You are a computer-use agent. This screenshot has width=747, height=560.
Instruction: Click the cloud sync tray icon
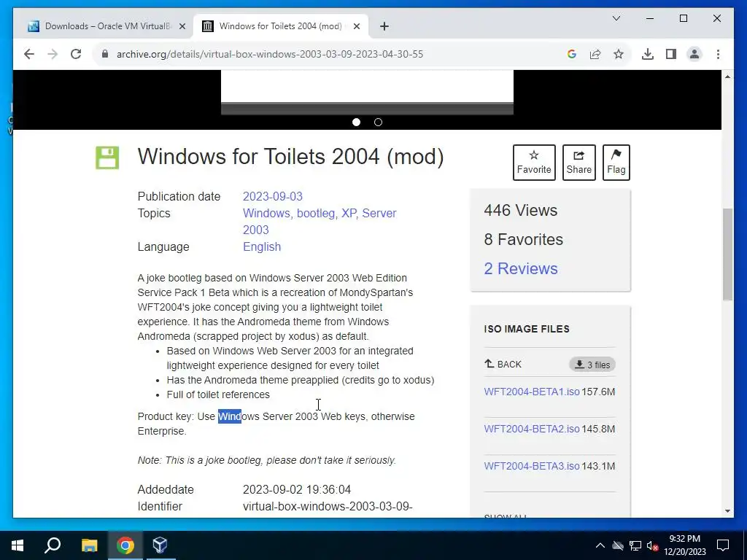(x=618, y=545)
